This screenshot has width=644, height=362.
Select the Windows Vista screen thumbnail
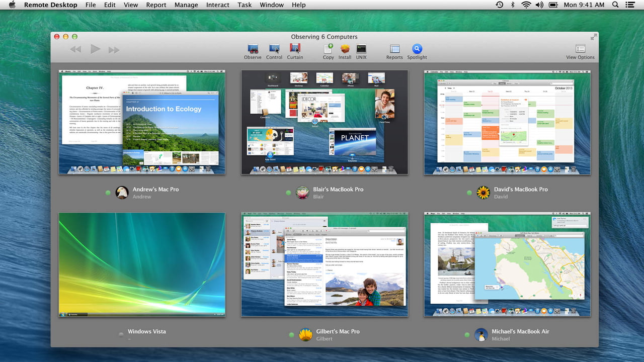click(142, 264)
